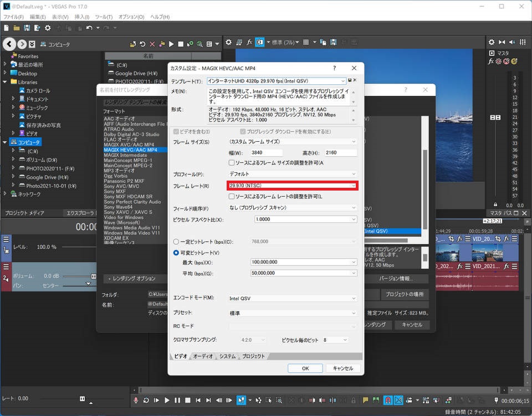Select the constant bit rate radio button
This screenshot has width=532, height=416.
pos(176,242)
